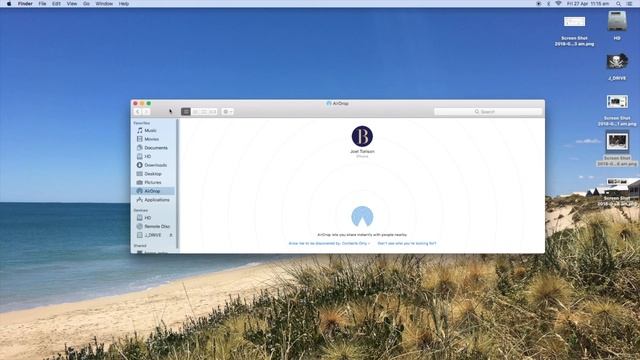Viewport: 640px width, 360px height.
Task: Click the date and time in menu bar
Action: pos(588,4)
